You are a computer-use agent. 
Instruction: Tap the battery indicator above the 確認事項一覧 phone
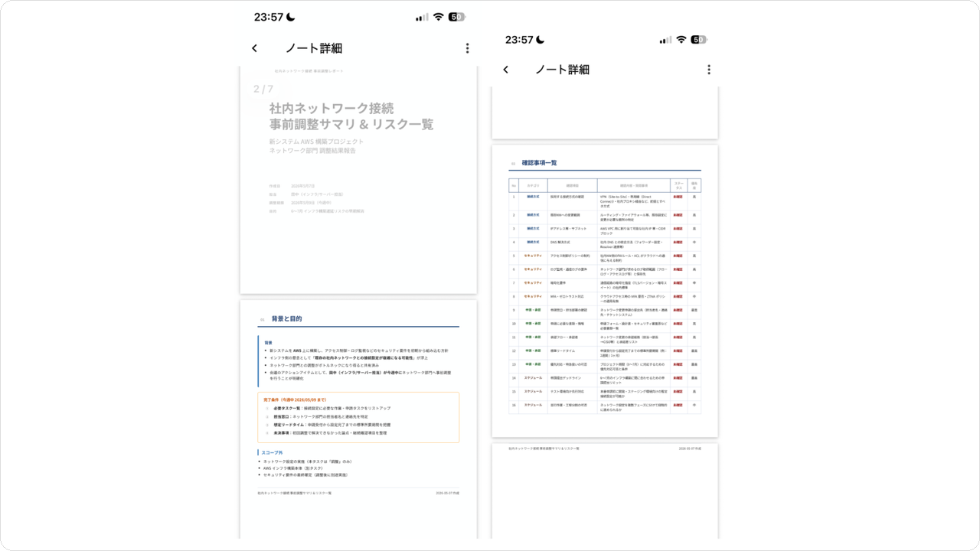point(698,40)
